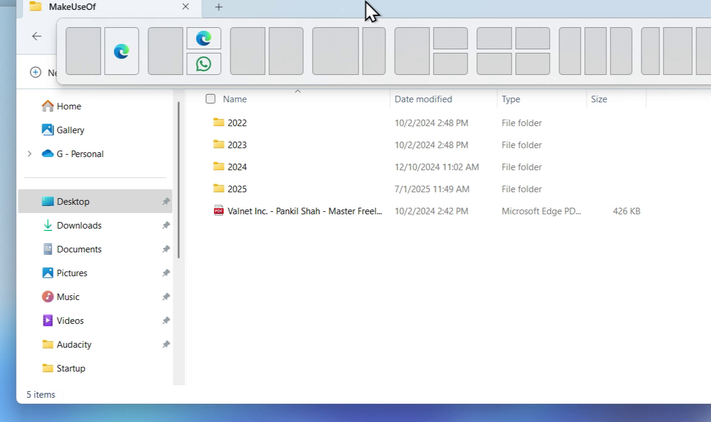This screenshot has width=711, height=422.
Task: Select left zone of the three-column snap layout
Action: click(x=570, y=51)
